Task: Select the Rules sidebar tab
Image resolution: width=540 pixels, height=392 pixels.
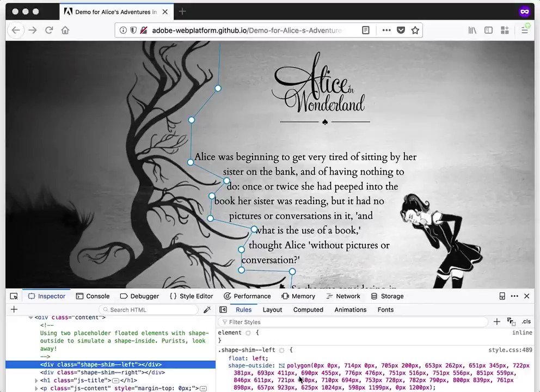Action: tap(243, 310)
